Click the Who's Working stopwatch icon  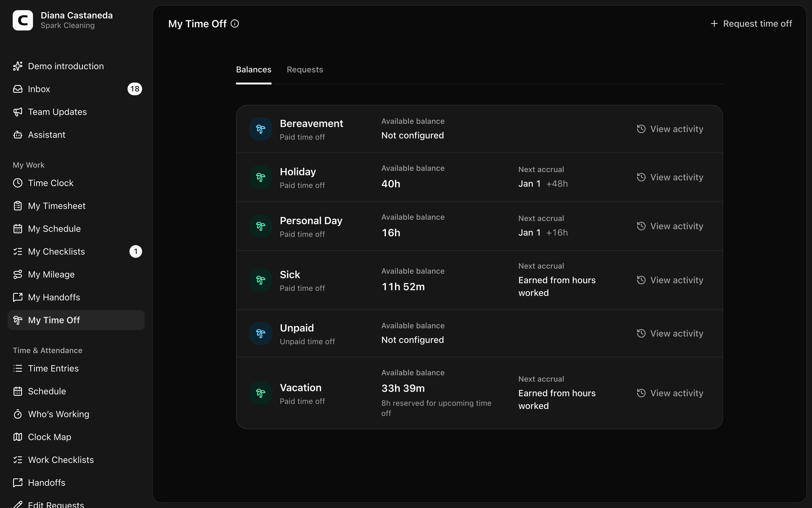[18, 414]
